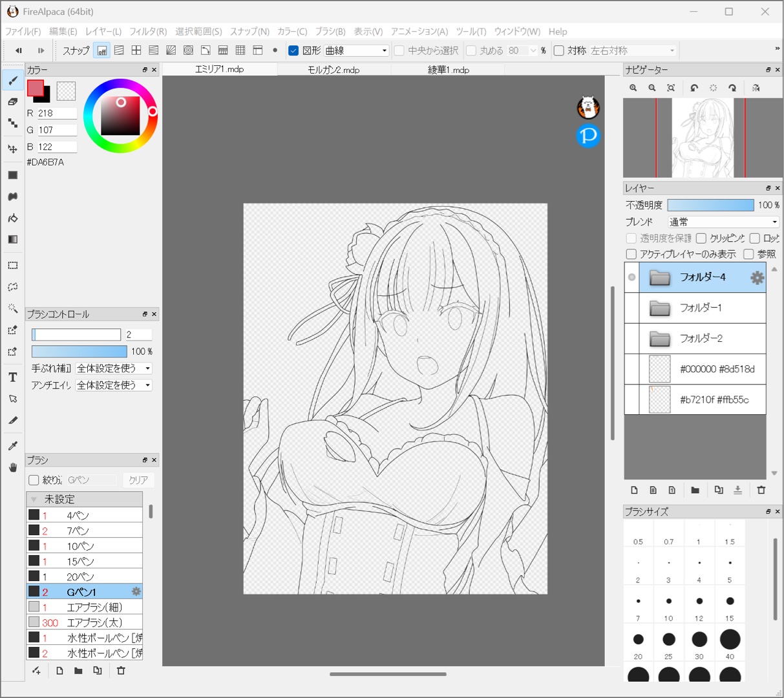Screen dimensions: 784x698
Task: Open フォルダー4 layer settings gear
Action: point(757,278)
